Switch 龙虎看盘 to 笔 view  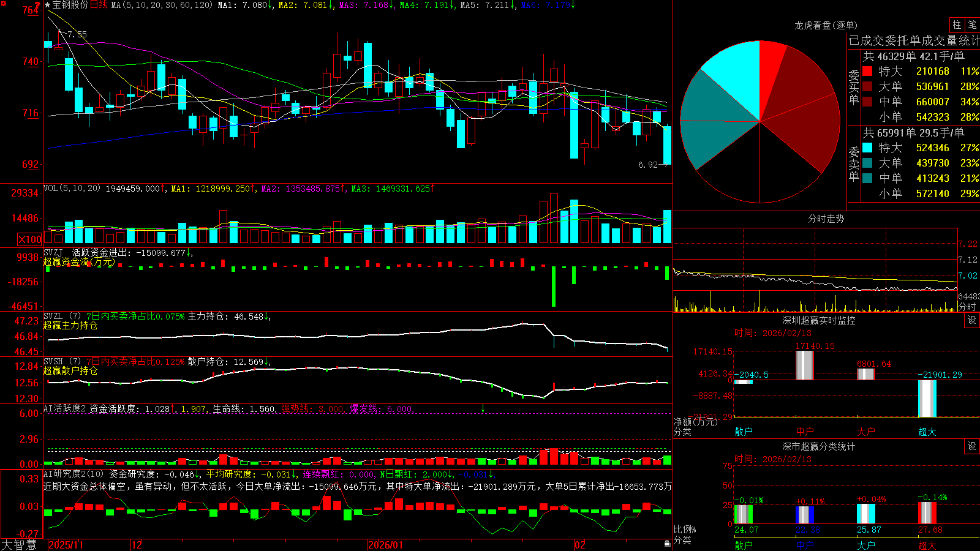click(x=972, y=24)
